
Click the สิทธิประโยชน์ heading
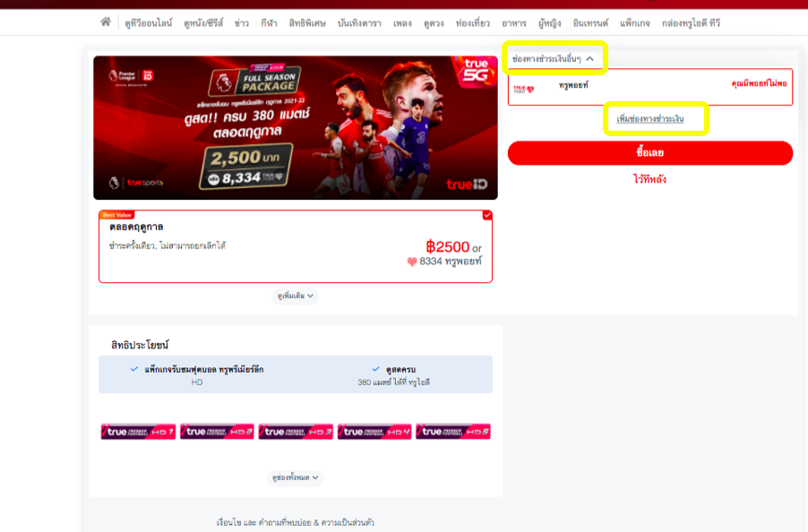pos(140,345)
